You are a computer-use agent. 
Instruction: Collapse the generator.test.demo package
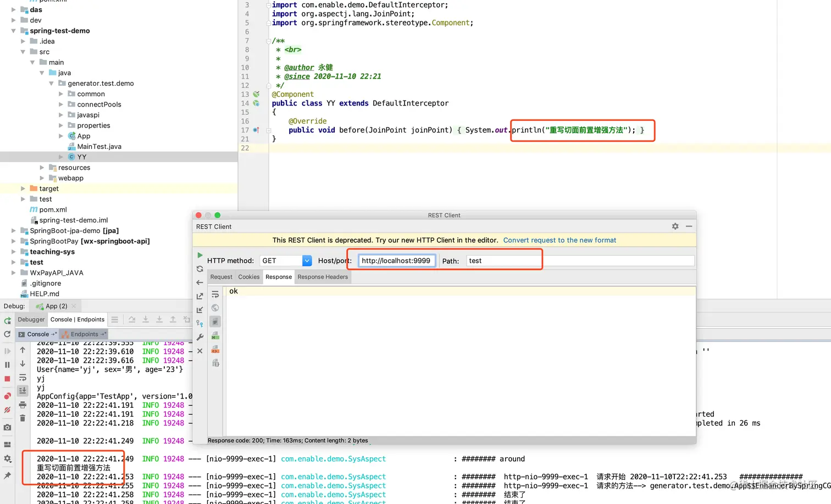[x=52, y=84]
